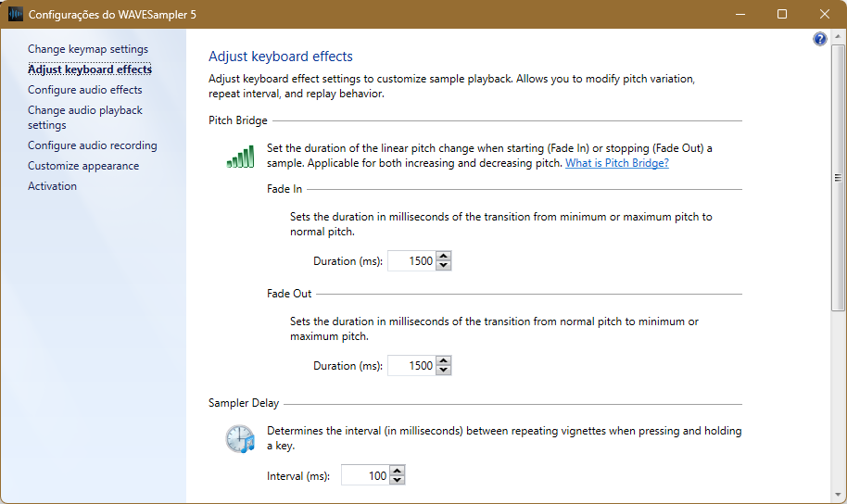
Task: Decrease Fade In duration with down arrow
Action: tap(444, 266)
